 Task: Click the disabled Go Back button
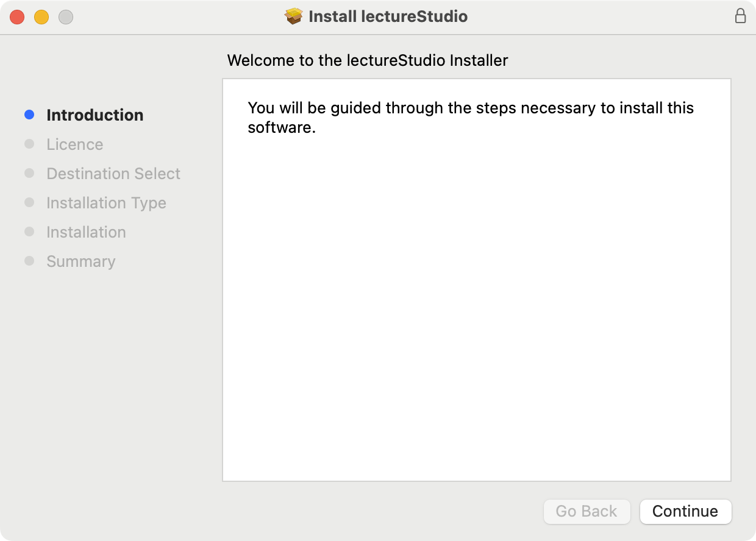[x=587, y=512]
